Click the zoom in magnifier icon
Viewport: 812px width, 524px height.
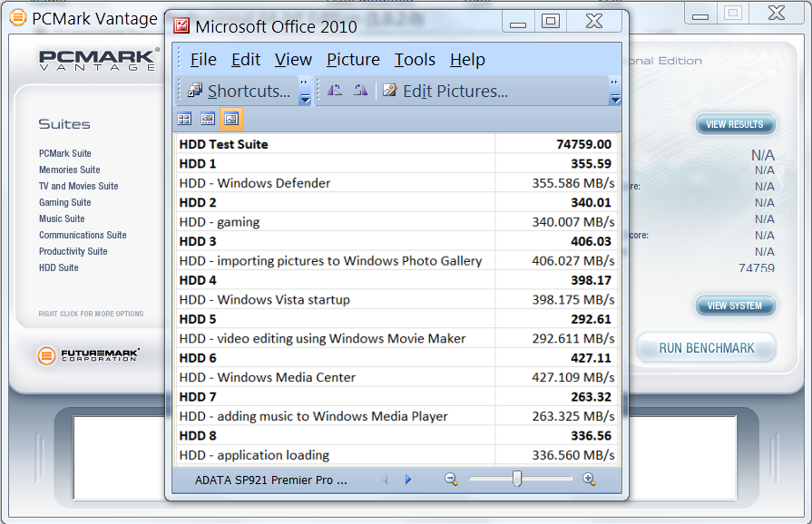pyautogui.click(x=589, y=480)
